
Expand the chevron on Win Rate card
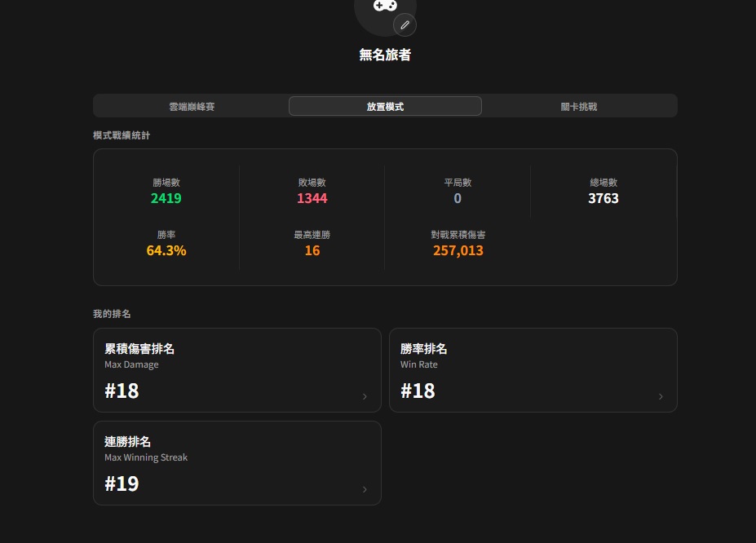tap(661, 396)
